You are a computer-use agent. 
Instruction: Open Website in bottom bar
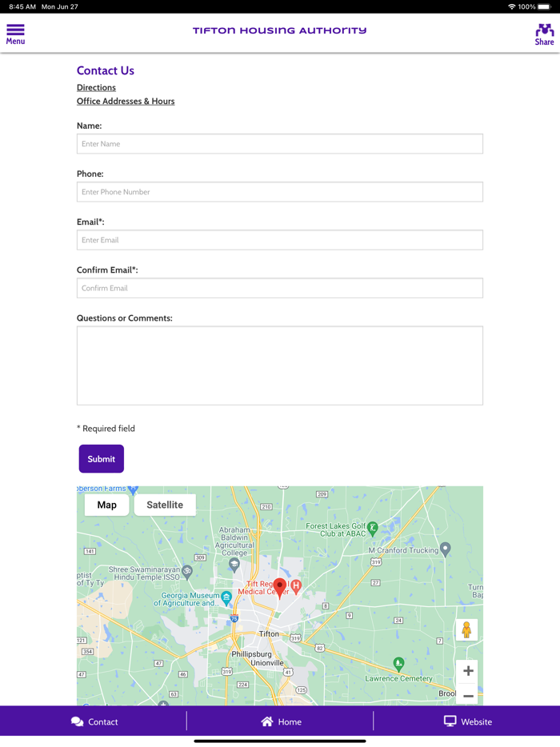pos(467,721)
